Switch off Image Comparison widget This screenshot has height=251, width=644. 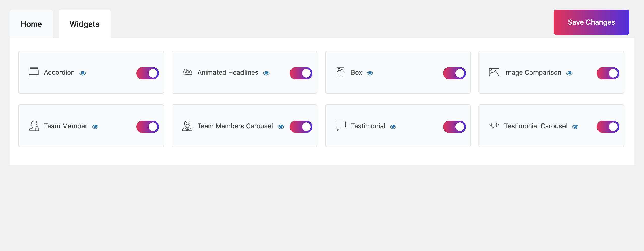point(608,73)
